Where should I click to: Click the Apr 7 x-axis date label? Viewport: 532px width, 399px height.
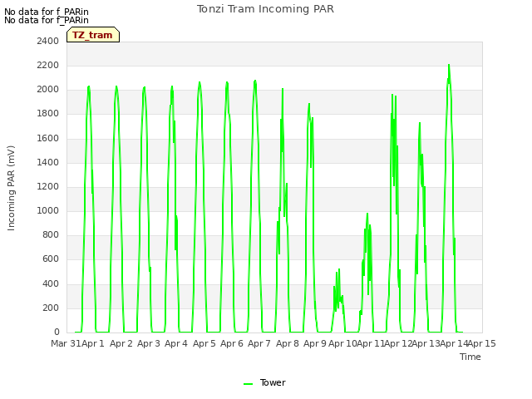259,343
